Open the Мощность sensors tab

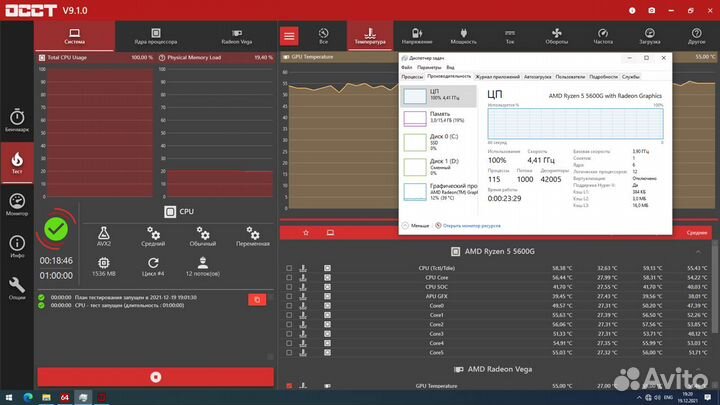coord(463,36)
